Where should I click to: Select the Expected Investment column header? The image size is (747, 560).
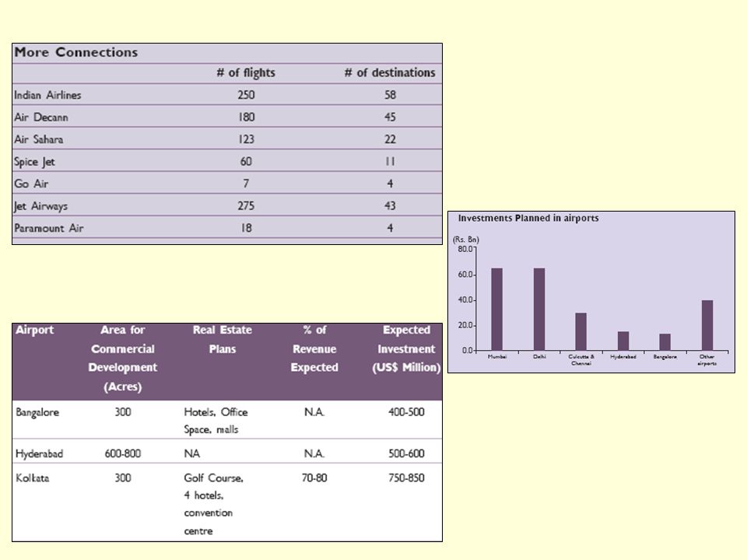(406, 348)
